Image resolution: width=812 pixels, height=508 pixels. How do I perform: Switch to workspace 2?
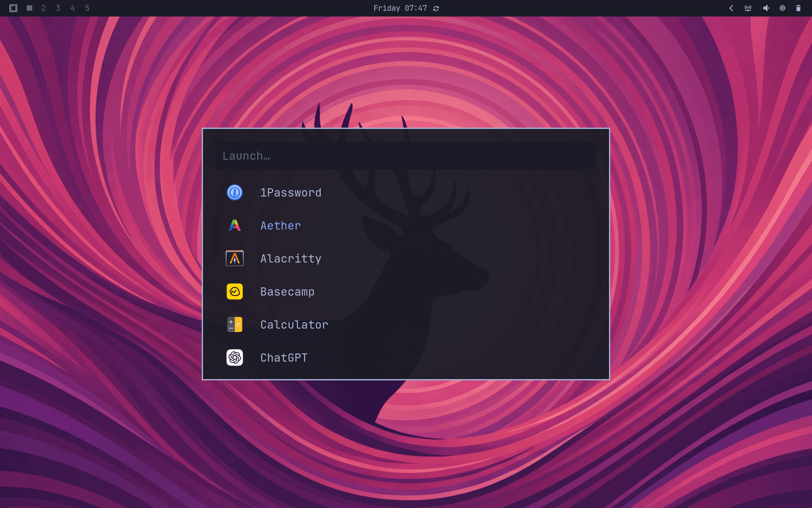[44, 8]
